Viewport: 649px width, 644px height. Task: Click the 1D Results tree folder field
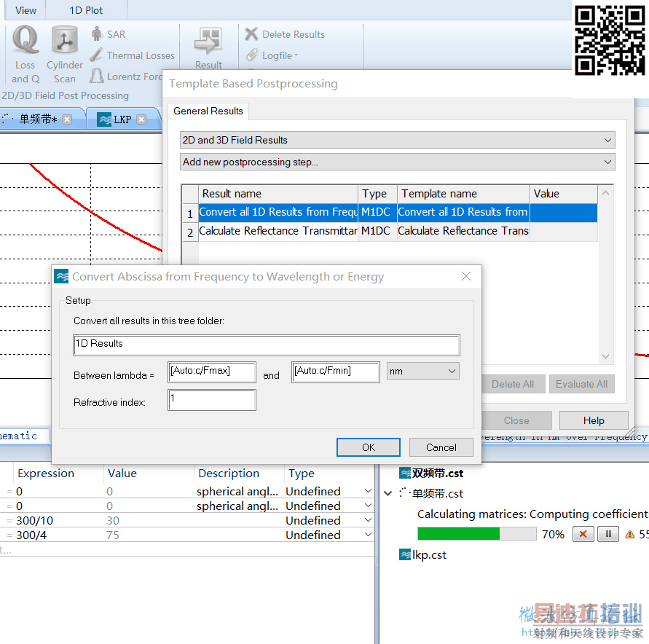pos(267,345)
